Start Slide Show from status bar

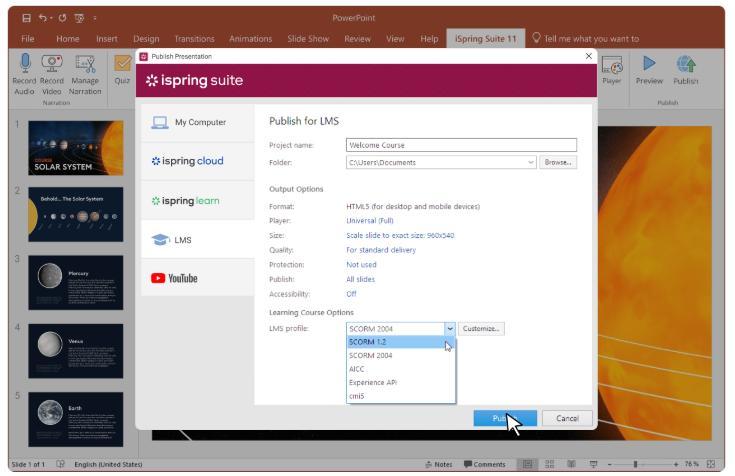594,464
